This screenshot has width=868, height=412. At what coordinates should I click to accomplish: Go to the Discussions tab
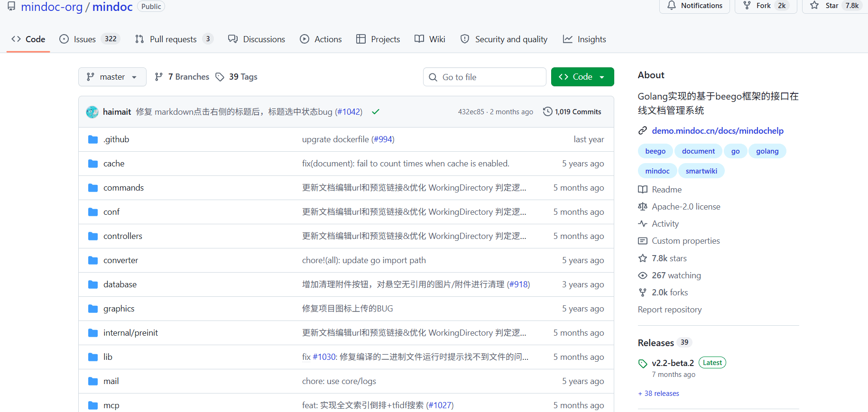[257, 39]
